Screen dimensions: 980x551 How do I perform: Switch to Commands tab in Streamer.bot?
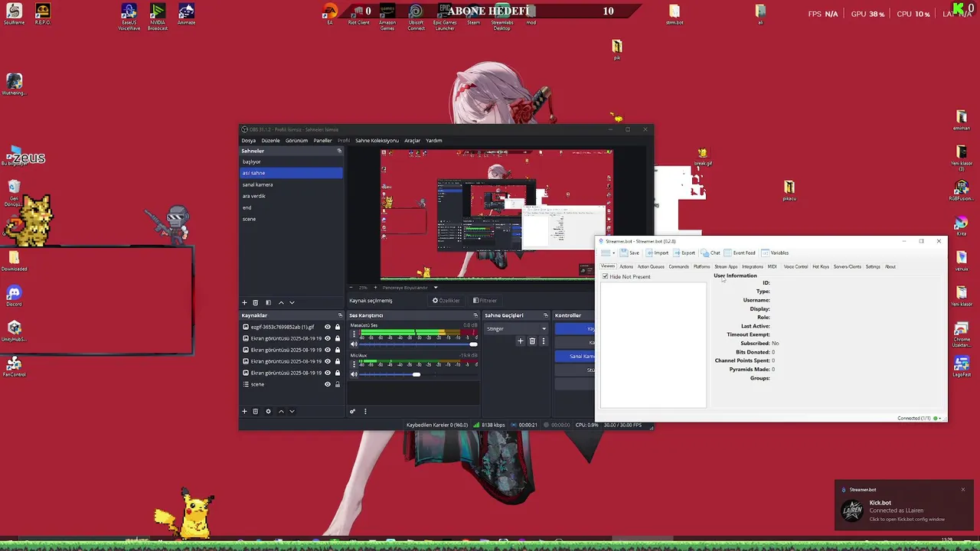click(678, 267)
